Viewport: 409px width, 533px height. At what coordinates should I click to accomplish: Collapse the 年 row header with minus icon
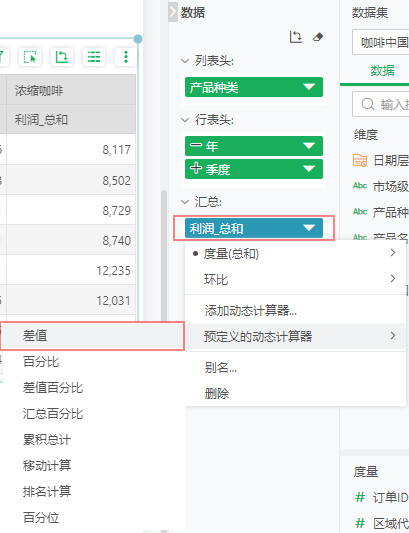(195, 145)
